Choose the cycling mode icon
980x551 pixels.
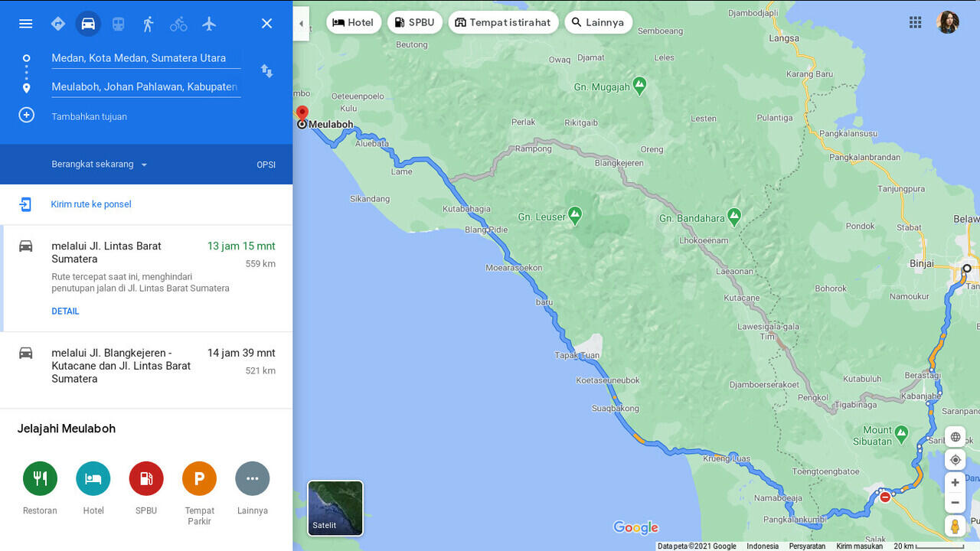click(178, 24)
